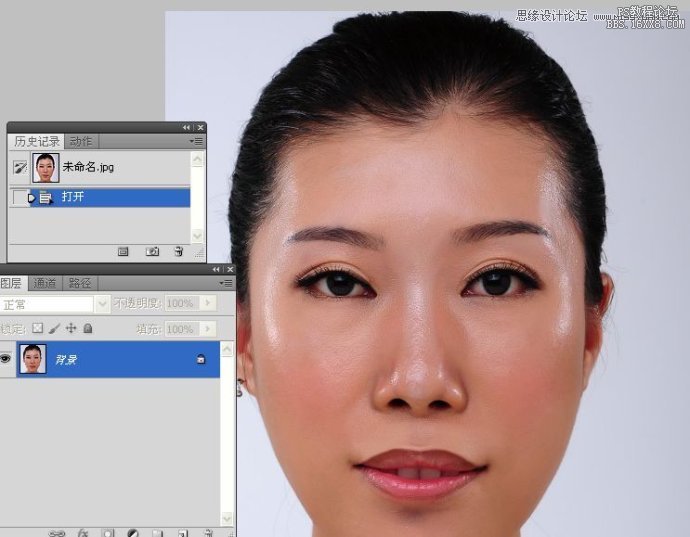The width and height of the screenshot is (690, 537).
Task: Toggle history brush source for 未命名.jpg snapshot
Action: coord(18,167)
